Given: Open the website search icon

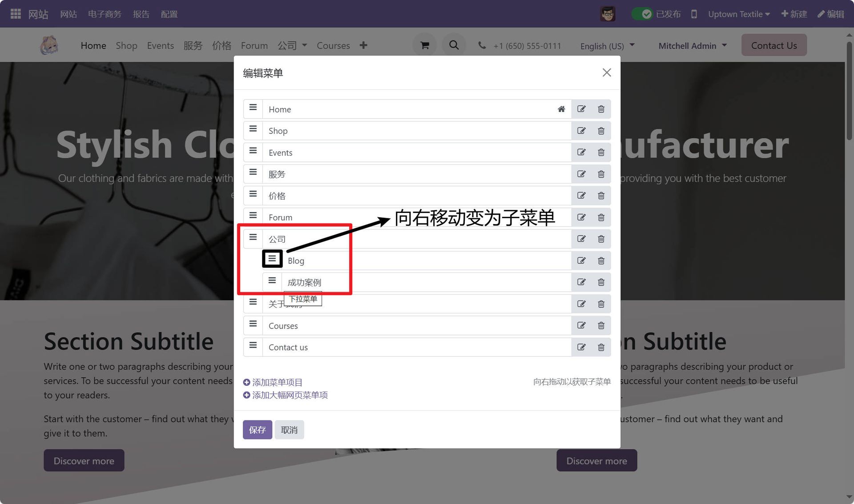Looking at the screenshot, I should (x=454, y=45).
